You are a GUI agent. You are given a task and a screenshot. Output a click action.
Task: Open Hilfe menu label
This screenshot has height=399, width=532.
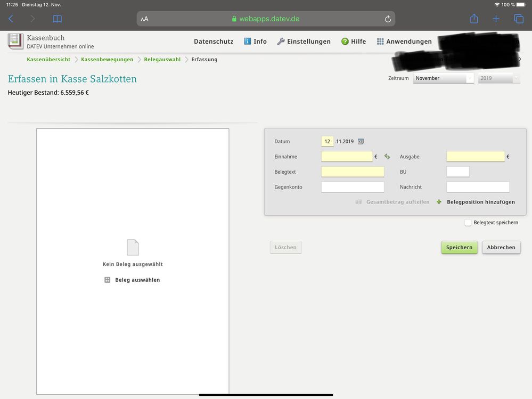tap(358, 42)
